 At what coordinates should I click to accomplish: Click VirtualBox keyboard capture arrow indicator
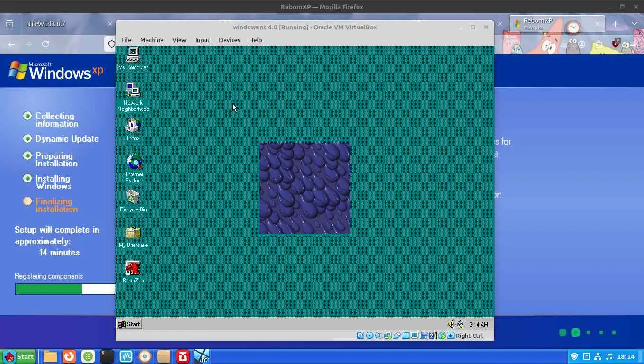point(450,336)
